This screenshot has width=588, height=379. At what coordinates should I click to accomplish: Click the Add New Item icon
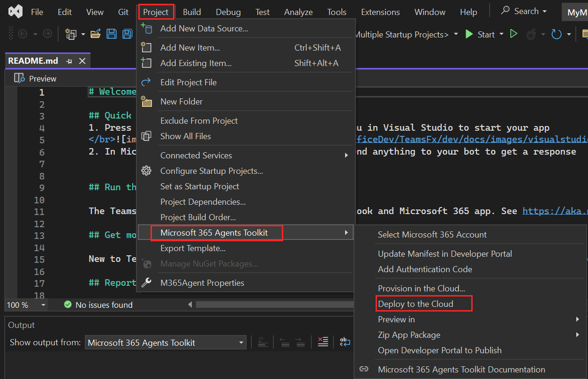(146, 47)
